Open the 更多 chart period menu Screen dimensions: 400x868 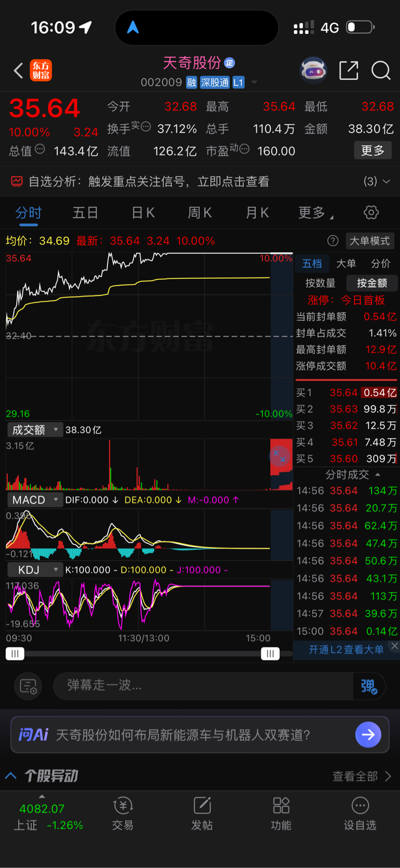tap(316, 213)
